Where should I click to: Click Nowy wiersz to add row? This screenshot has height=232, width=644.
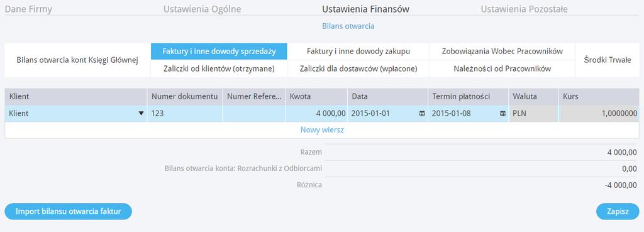click(322, 130)
